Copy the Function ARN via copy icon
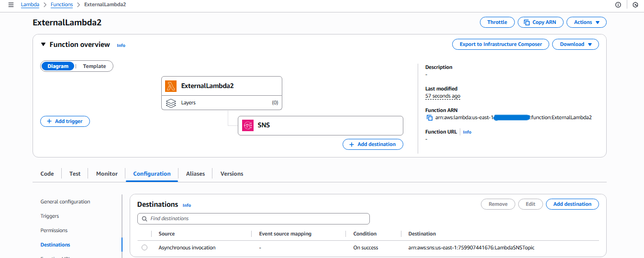The image size is (644, 258). click(x=429, y=118)
